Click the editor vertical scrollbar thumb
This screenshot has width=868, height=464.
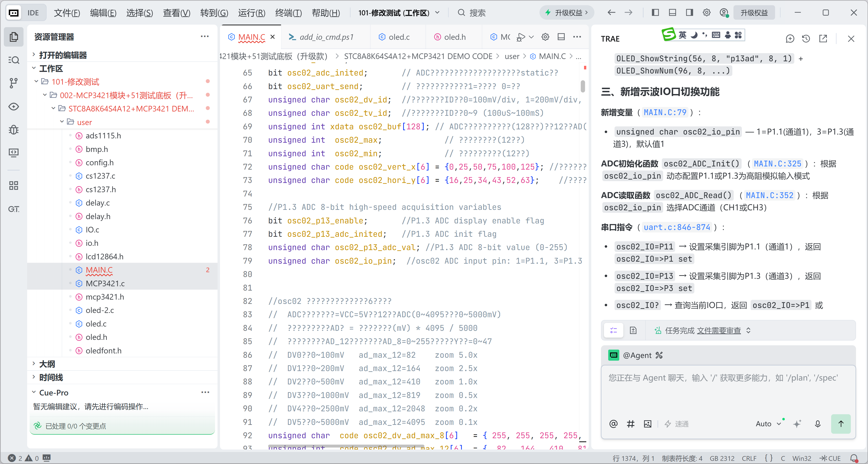tap(583, 86)
